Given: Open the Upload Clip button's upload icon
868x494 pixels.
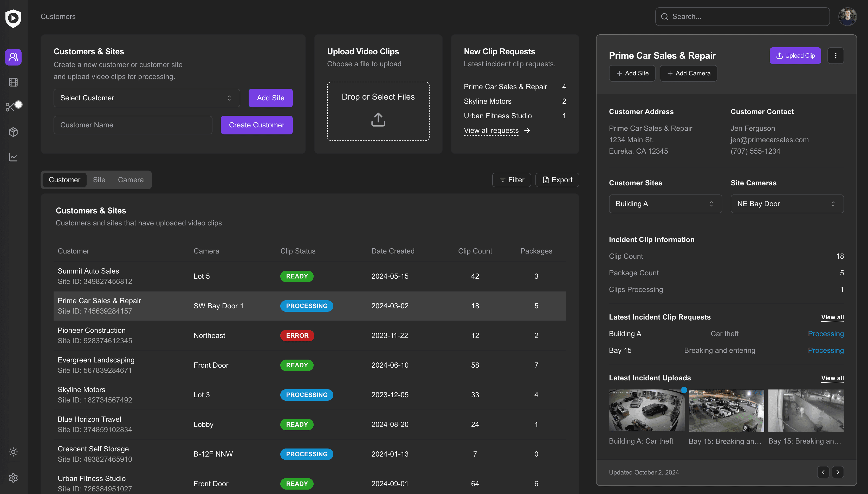Looking at the screenshot, I should (779, 56).
